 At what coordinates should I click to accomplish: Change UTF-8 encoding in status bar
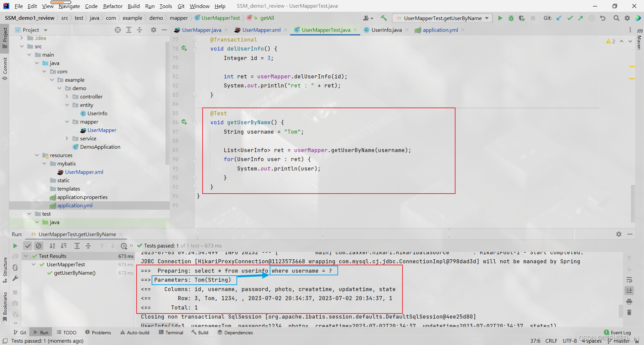(570, 341)
